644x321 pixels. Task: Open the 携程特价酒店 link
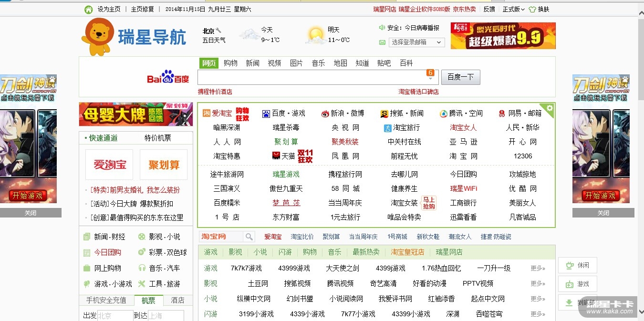tap(215, 92)
